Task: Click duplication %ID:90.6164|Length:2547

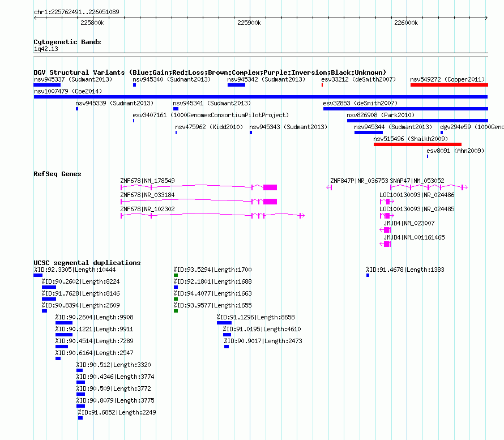Action: (x=94, y=353)
